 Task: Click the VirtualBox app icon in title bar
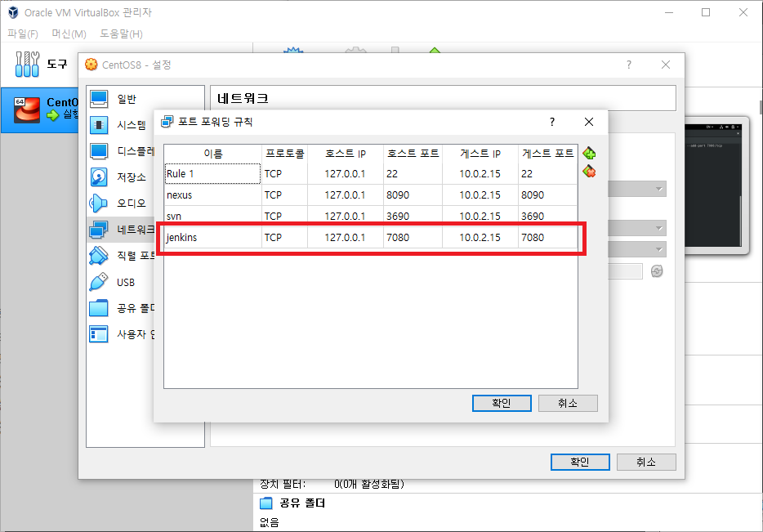click(x=13, y=12)
